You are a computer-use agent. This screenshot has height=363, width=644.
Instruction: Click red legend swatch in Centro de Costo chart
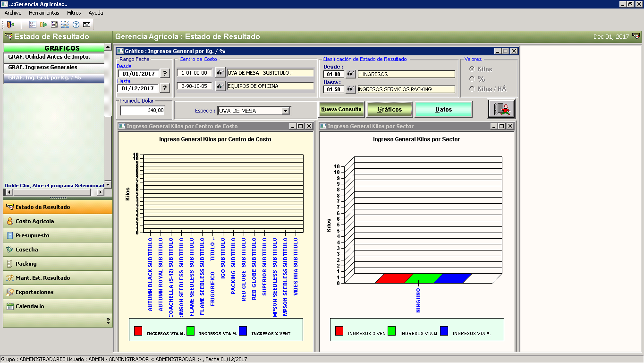pyautogui.click(x=138, y=331)
